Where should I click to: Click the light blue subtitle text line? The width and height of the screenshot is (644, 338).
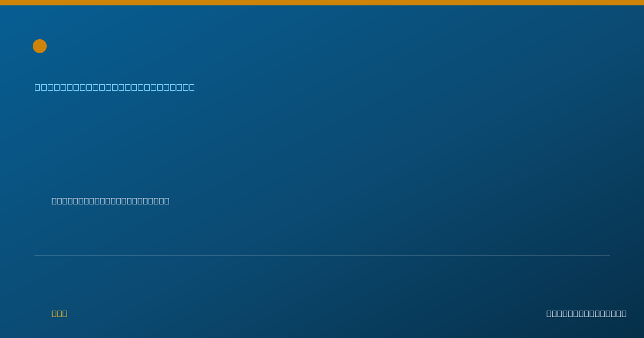pos(115,87)
